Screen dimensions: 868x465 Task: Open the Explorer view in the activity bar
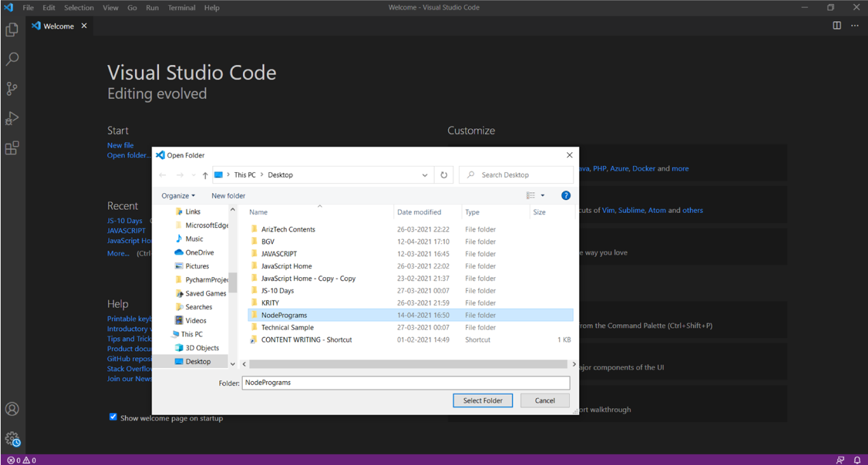[x=12, y=30]
